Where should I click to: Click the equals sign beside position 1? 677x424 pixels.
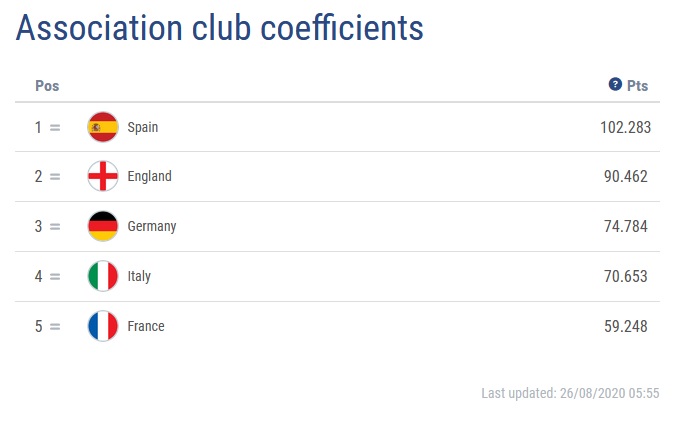(x=55, y=128)
